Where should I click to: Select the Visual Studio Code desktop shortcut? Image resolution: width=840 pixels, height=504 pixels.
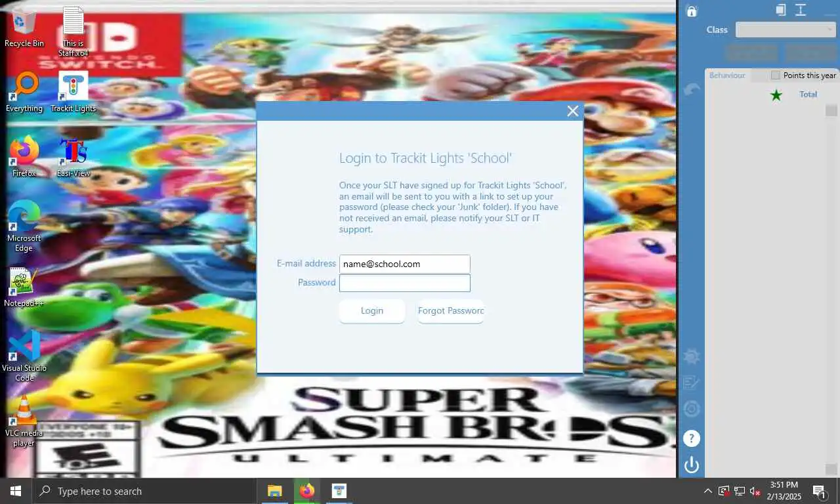(24, 356)
